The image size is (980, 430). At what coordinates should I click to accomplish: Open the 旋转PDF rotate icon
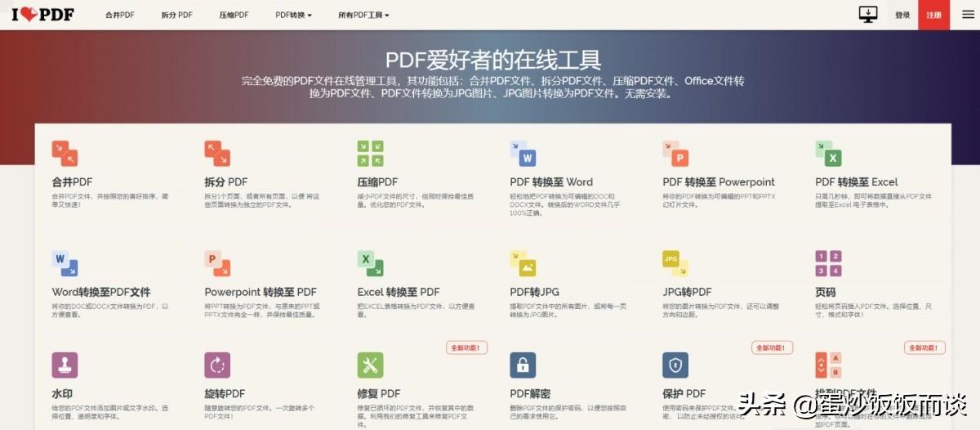click(x=217, y=365)
